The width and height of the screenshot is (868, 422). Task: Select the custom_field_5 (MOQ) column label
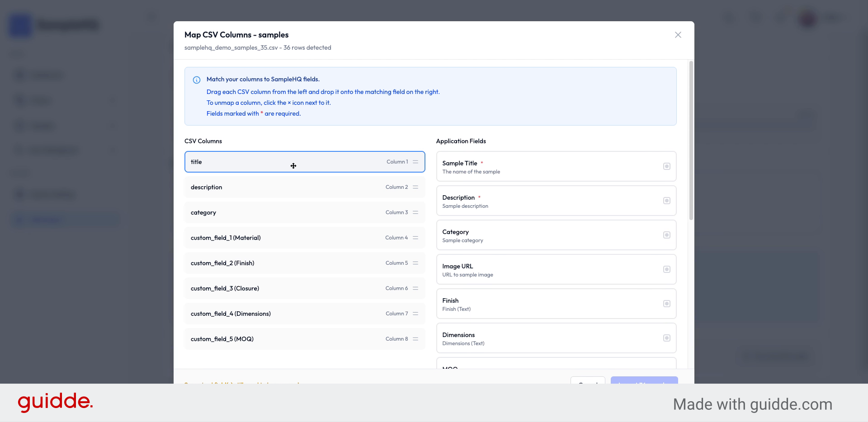click(x=222, y=339)
